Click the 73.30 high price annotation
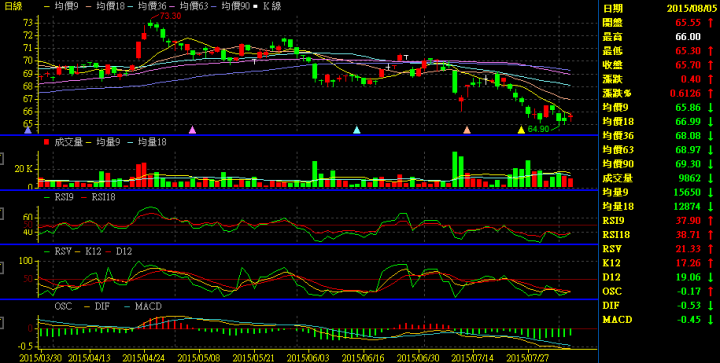 170,16
